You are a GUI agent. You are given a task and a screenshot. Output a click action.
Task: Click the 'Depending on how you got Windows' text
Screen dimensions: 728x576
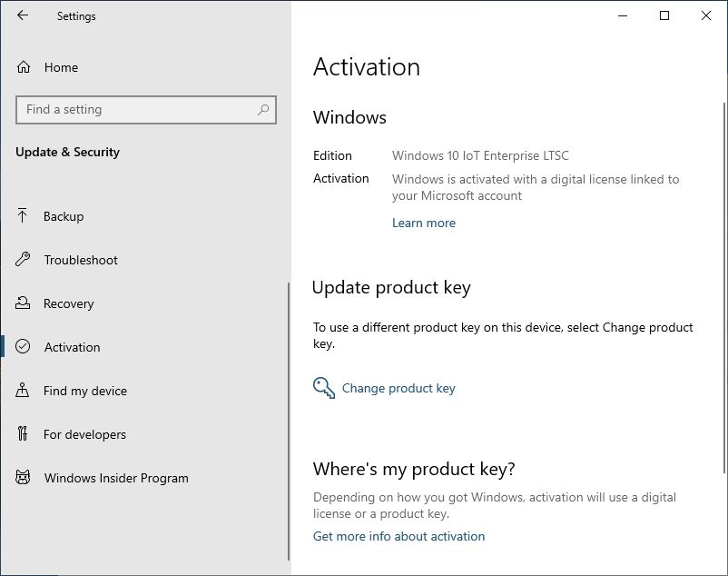495,505
